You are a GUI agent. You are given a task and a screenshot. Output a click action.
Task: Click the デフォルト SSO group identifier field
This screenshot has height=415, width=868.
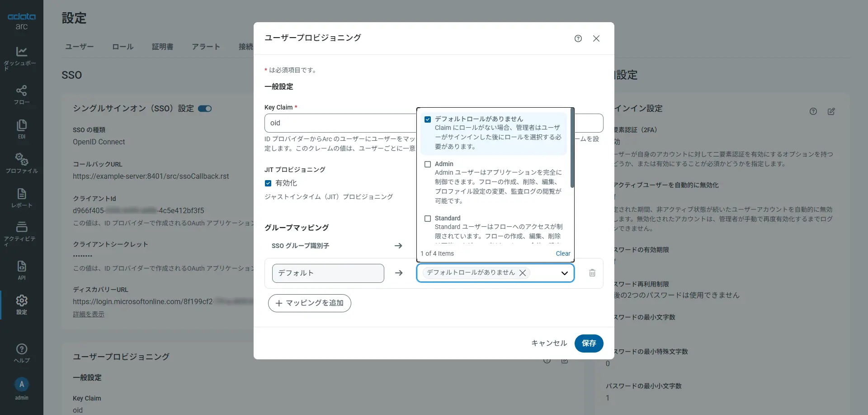pyautogui.click(x=328, y=273)
